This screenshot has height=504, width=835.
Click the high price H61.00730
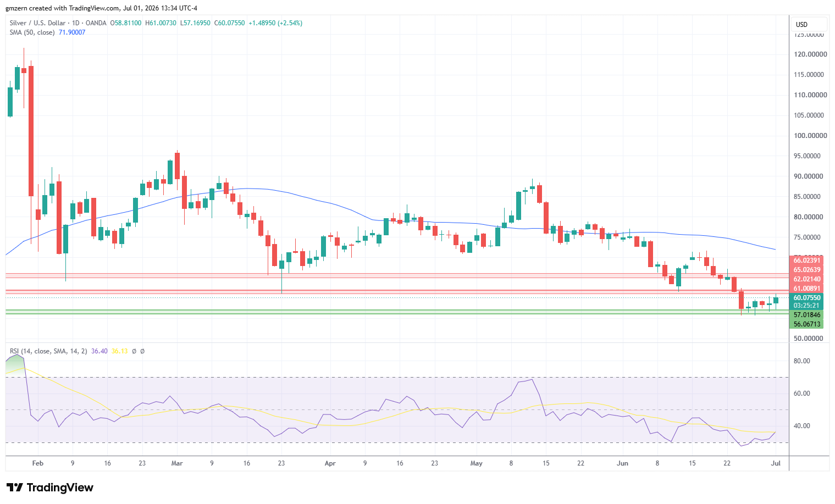[161, 23]
